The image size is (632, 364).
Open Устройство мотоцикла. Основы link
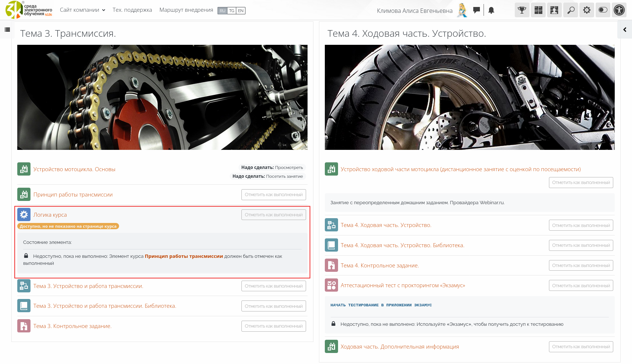coord(74,169)
